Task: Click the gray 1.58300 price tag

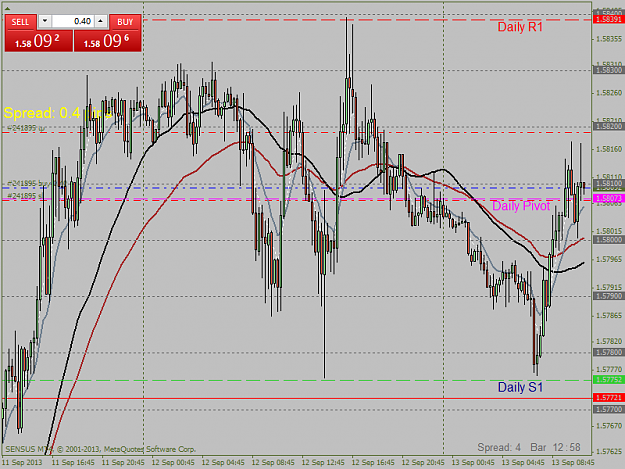Action: click(608, 70)
